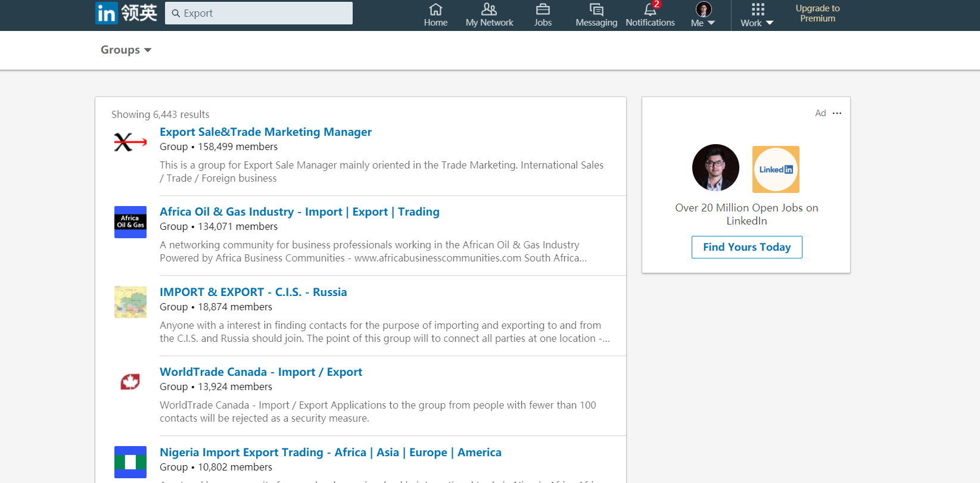Open the Me profile menu
Viewport: 980px width, 483px height.
pos(703,15)
